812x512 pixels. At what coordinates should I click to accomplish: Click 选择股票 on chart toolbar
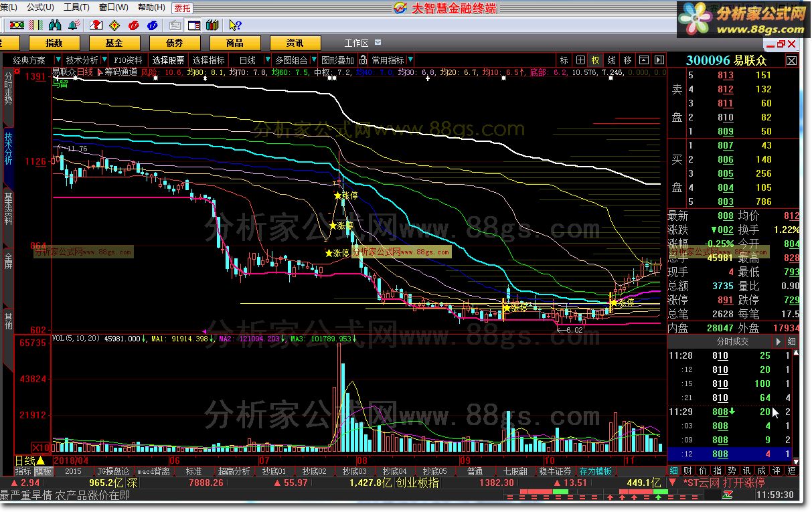click(168, 60)
